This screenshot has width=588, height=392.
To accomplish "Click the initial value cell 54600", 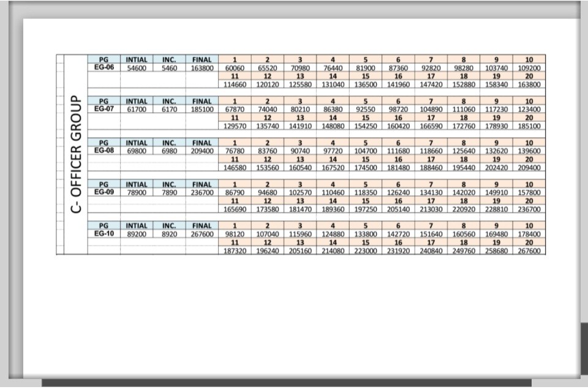I will coord(136,68).
